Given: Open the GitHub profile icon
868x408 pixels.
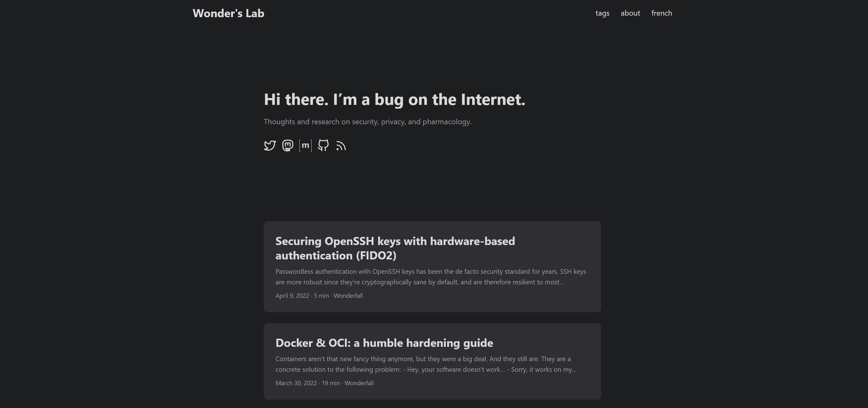Looking at the screenshot, I should coord(323,145).
